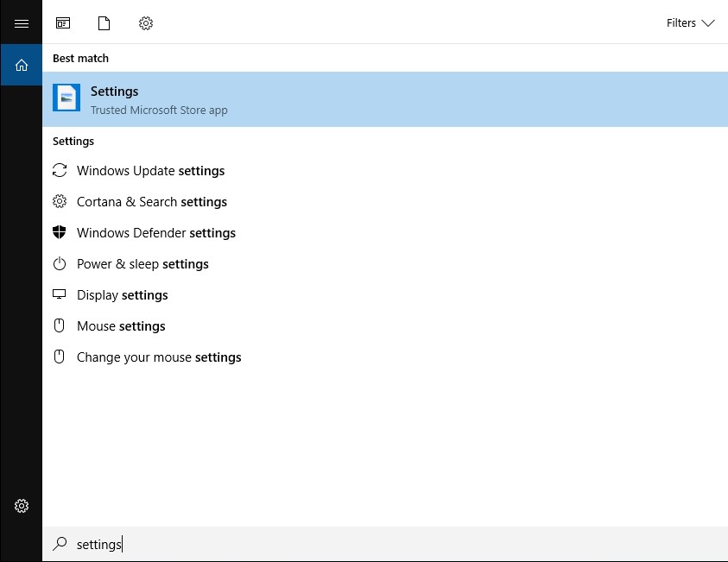Click the magnifier icon in the search box
This screenshot has height=562, width=728.
(60, 544)
